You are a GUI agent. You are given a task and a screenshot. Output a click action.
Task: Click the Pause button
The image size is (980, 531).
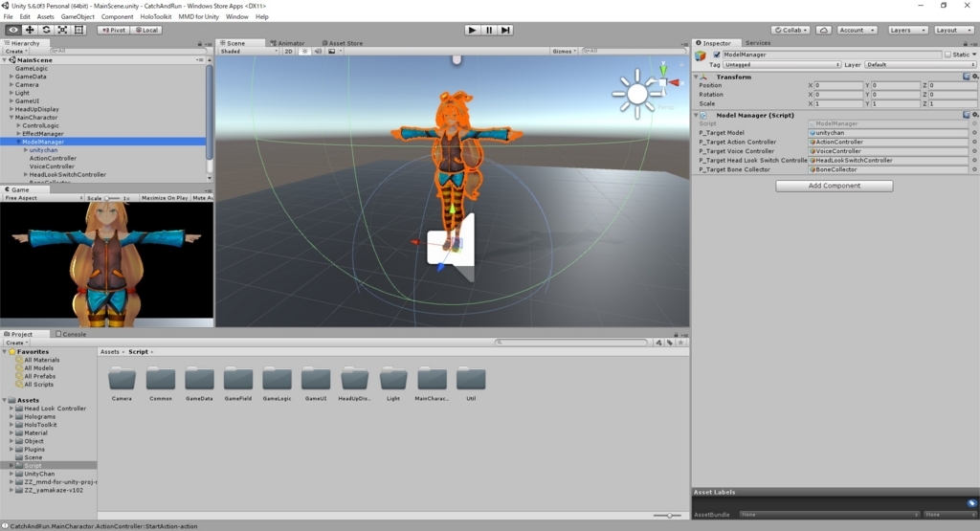[489, 30]
